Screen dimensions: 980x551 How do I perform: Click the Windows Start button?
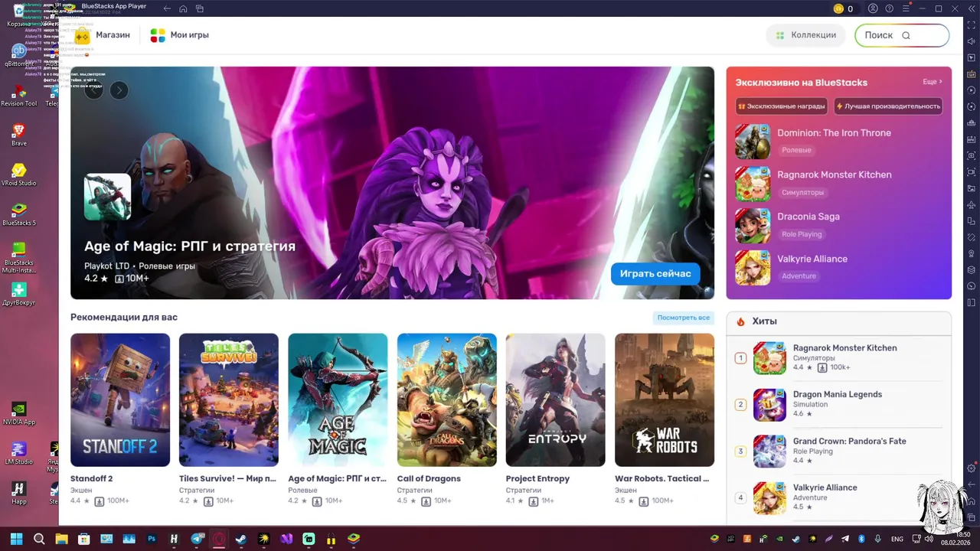click(16, 539)
